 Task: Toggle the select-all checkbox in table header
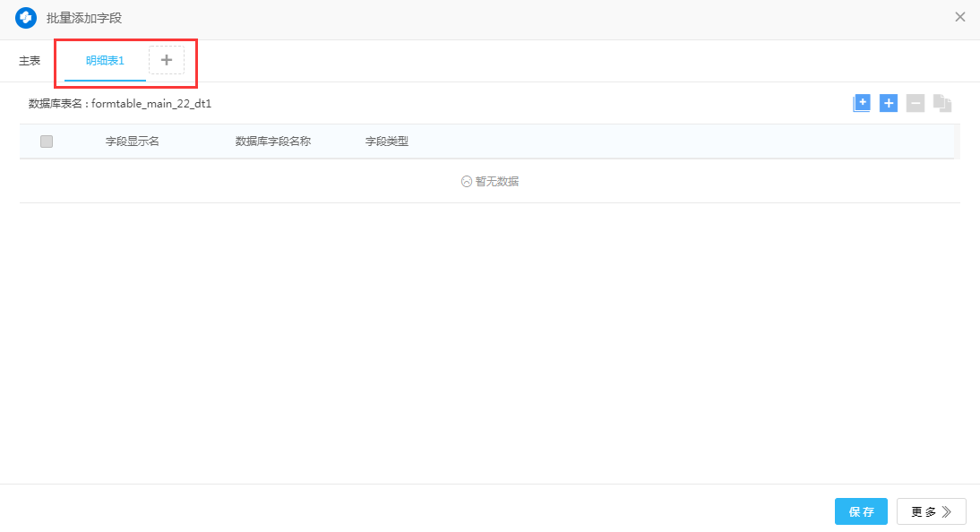pyautogui.click(x=47, y=142)
